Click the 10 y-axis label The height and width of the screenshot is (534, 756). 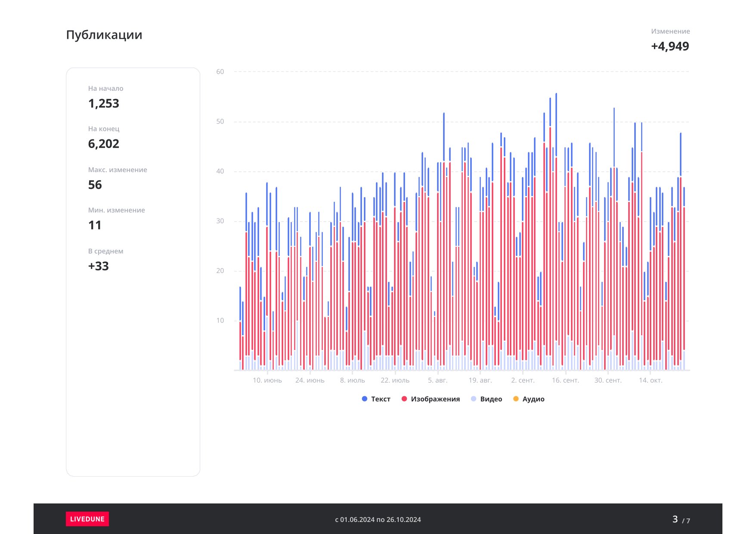click(220, 321)
